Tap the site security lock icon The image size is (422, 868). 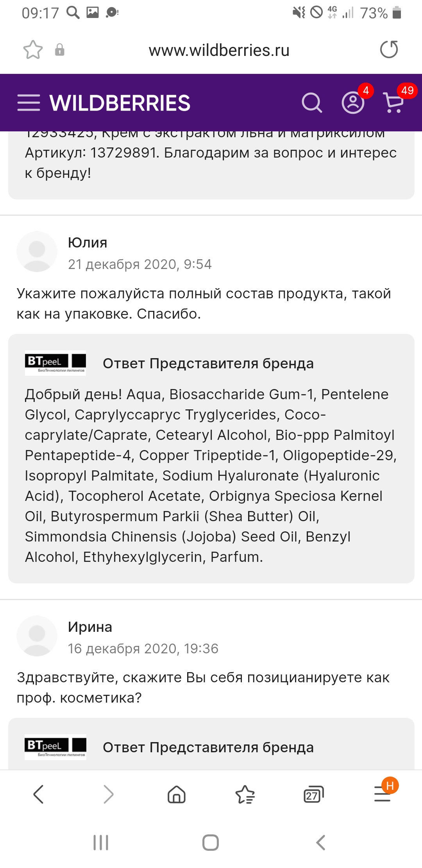[59, 50]
